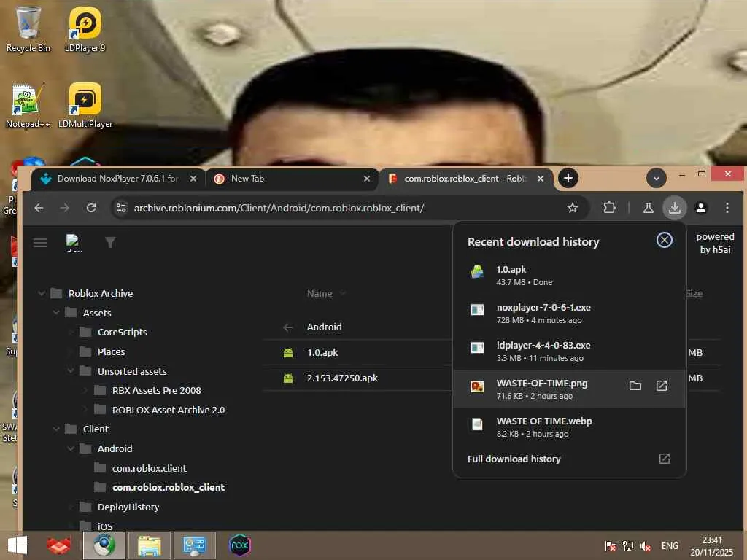Open File Explorer on the taskbar
Viewport: 747px width, 560px height.
pyautogui.click(x=149, y=545)
